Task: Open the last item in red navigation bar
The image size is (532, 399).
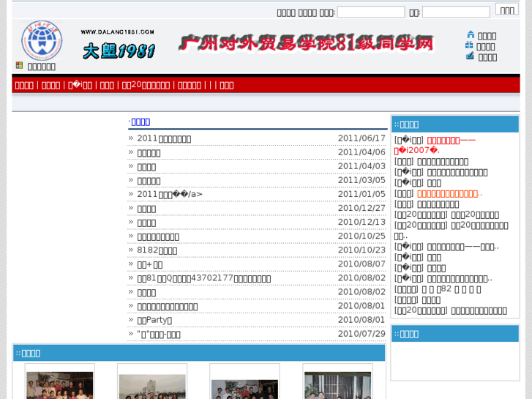Action: 227,85
